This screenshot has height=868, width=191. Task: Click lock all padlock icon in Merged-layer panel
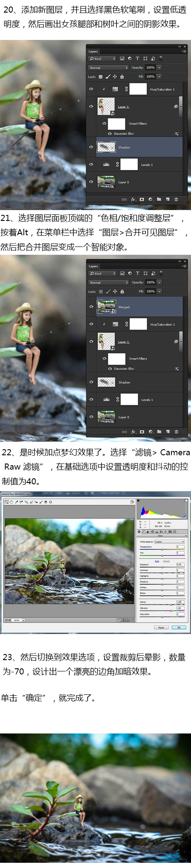tap(122, 292)
